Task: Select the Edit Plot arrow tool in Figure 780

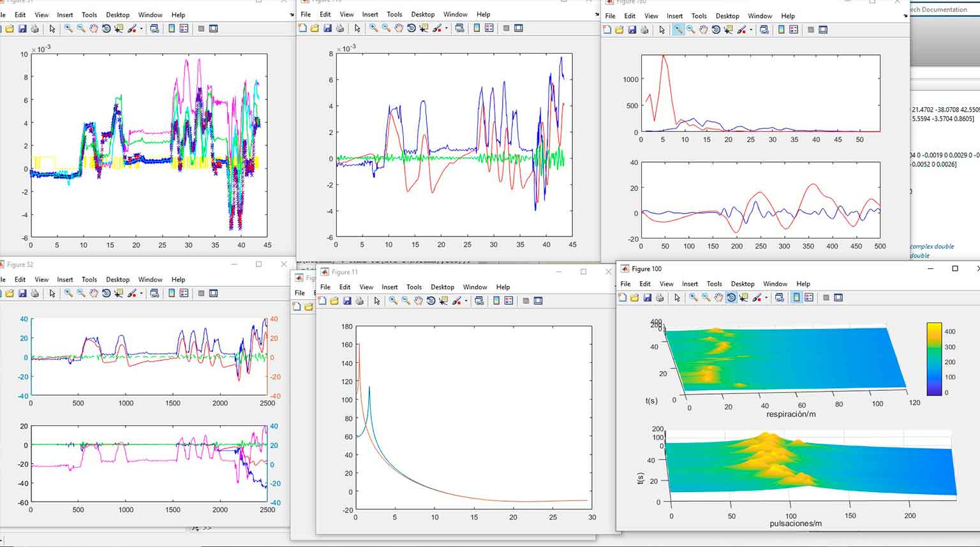Action: click(x=662, y=29)
